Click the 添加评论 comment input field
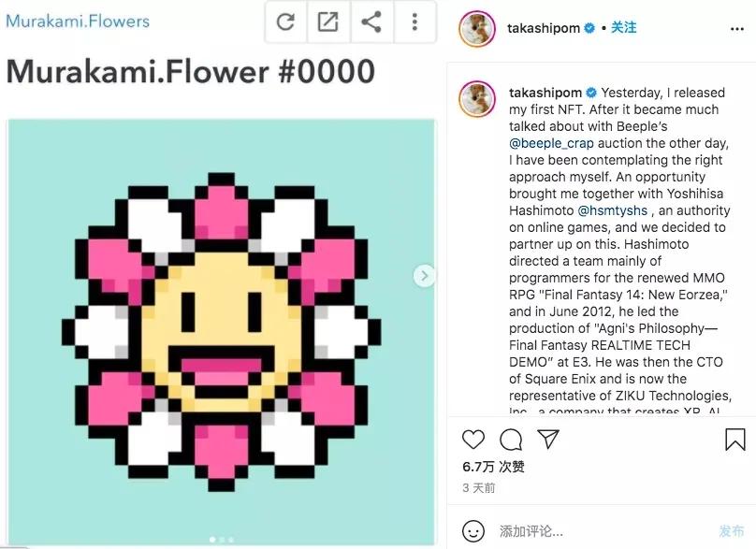 click(599, 530)
